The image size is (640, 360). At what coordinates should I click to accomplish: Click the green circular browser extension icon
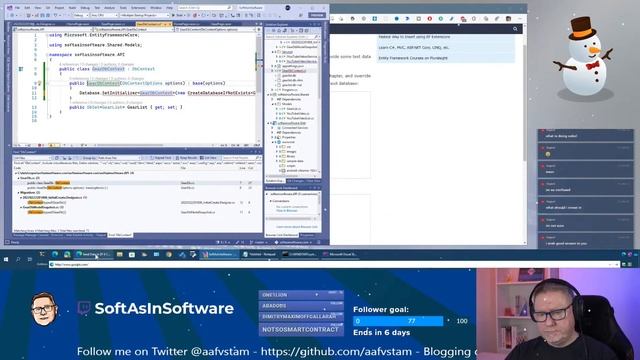440,18
